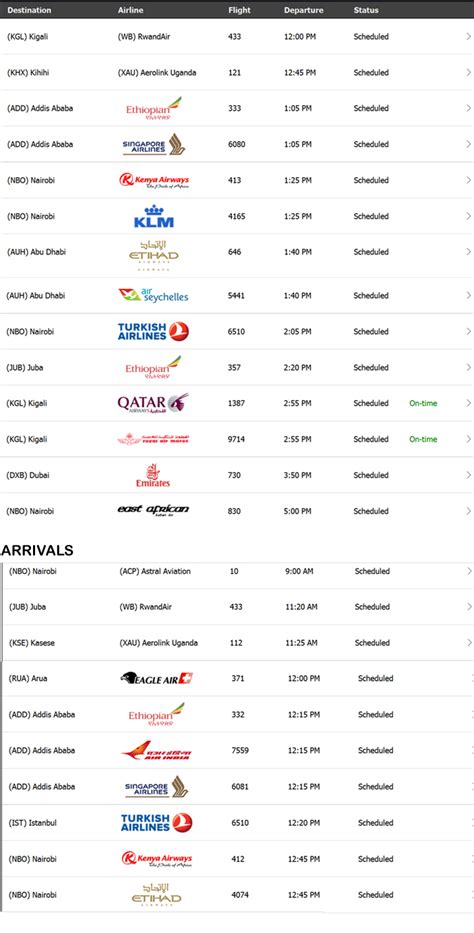Click the Qatar Airways logo on flight 1387
This screenshot has height=933, width=474.
click(x=153, y=403)
